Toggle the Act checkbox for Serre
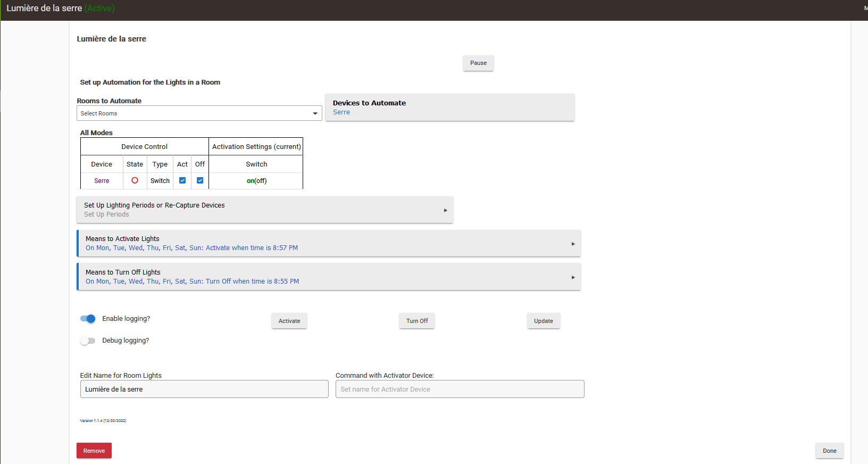The width and height of the screenshot is (868, 464). click(x=182, y=180)
